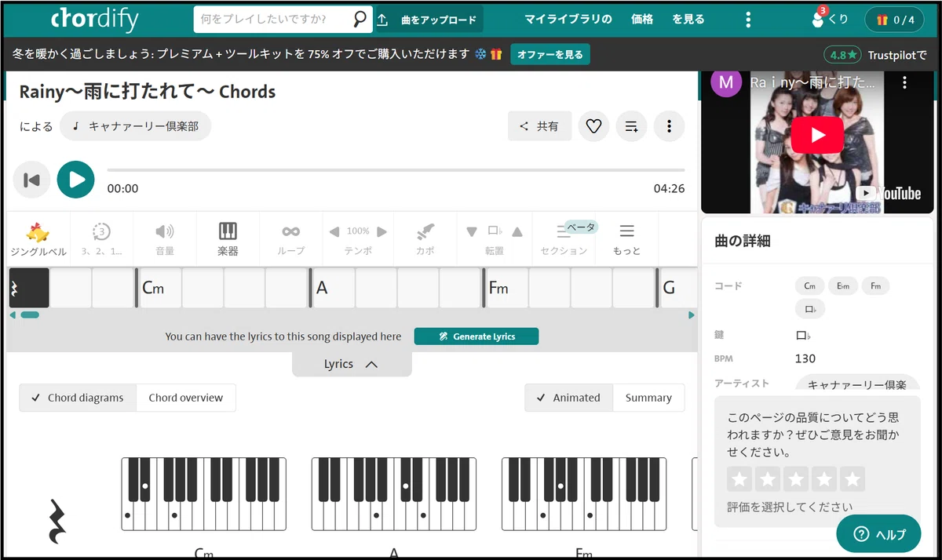Click the 共有 share button
The height and width of the screenshot is (560, 942).
tap(539, 125)
